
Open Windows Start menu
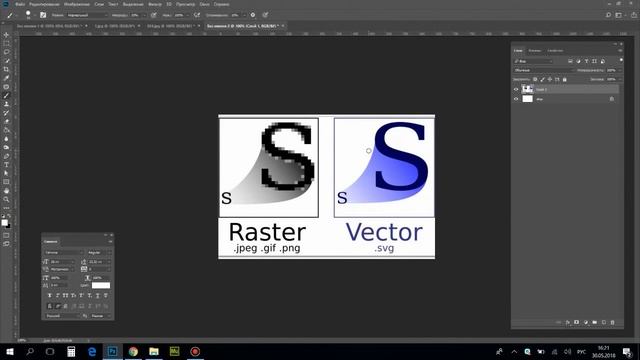click(10, 351)
